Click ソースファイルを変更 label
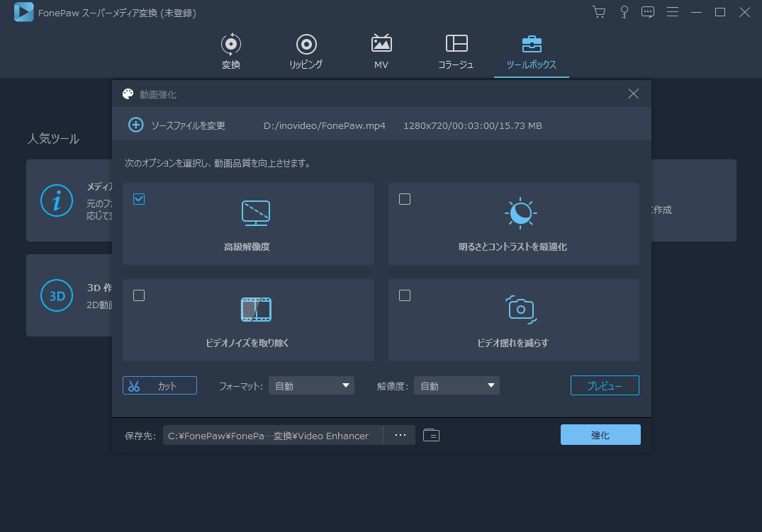 coord(188,126)
